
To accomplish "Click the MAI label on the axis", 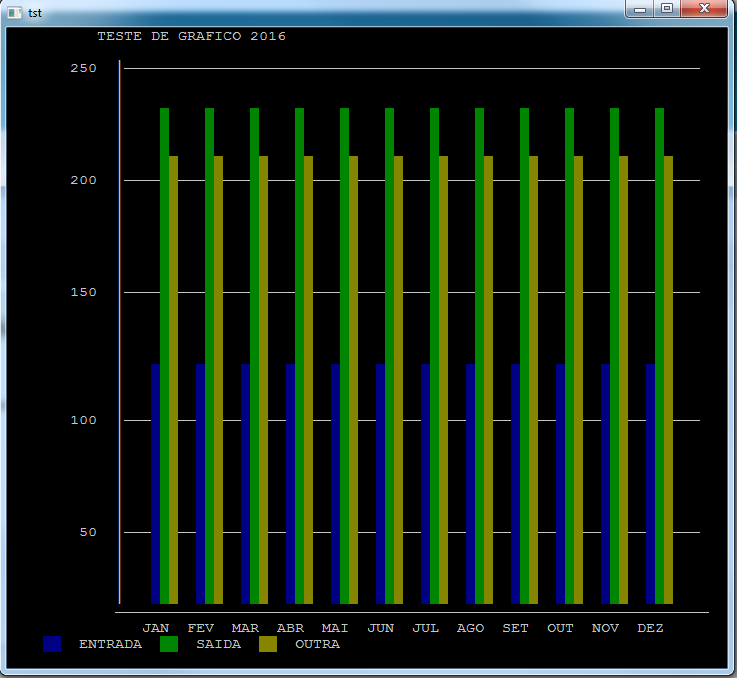I will point(335,628).
